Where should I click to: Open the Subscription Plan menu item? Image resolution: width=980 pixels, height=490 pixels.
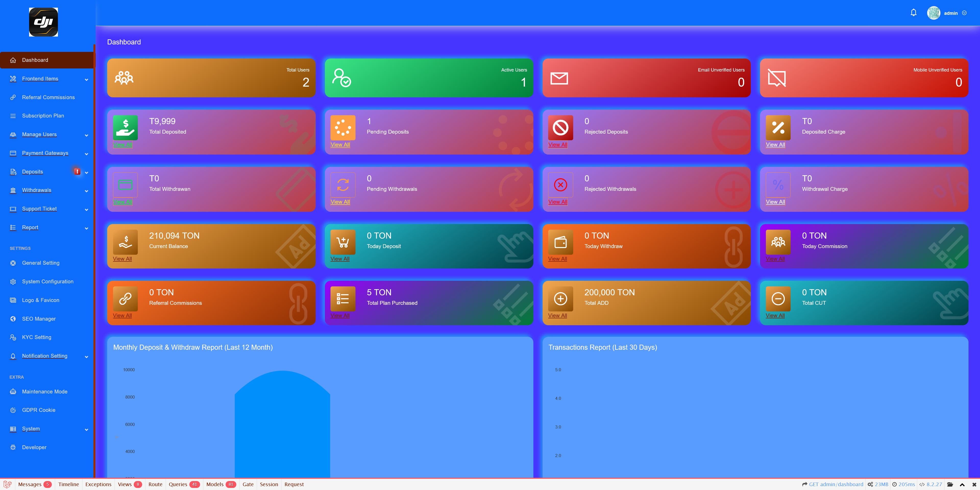43,116
